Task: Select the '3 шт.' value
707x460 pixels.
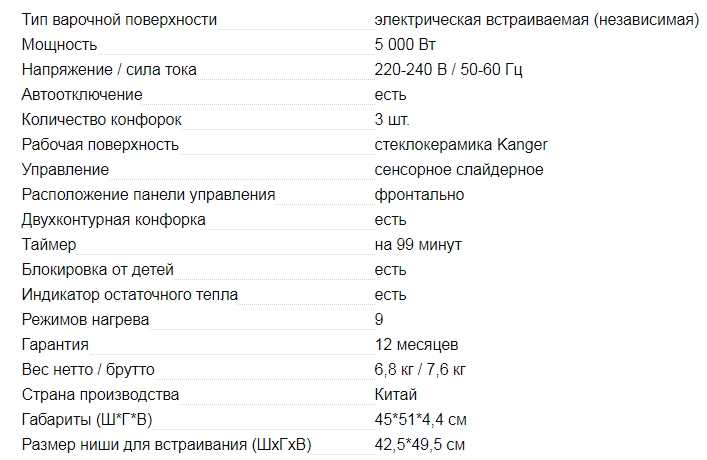Action: click(392, 119)
